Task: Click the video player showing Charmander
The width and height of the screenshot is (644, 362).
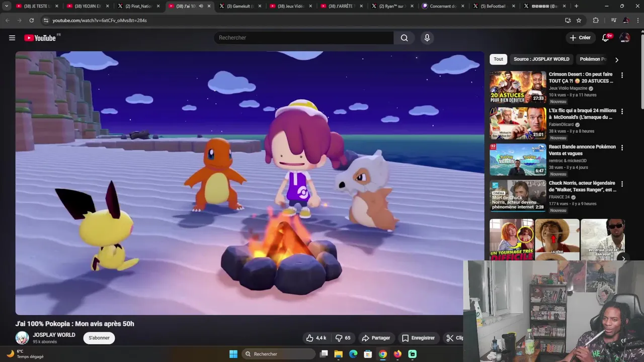Action: [250, 183]
